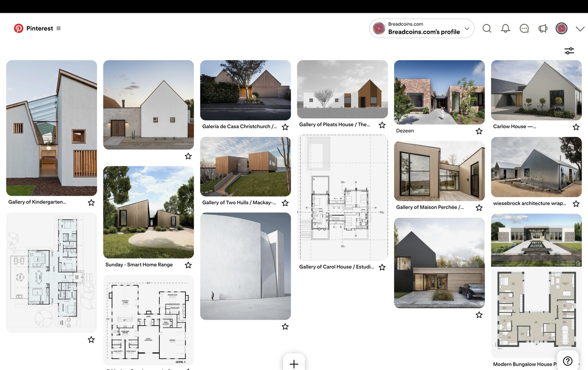Screen dimensions: 588x370
Task: Open the Sunday - Smart Home Range link
Action: [139, 265]
